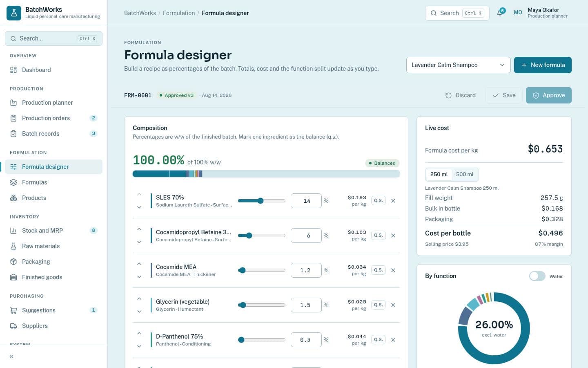Move Cocamidopropyl Betaine up one position
Image resolution: width=588 pixels, height=368 pixels.
tap(139, 229)
